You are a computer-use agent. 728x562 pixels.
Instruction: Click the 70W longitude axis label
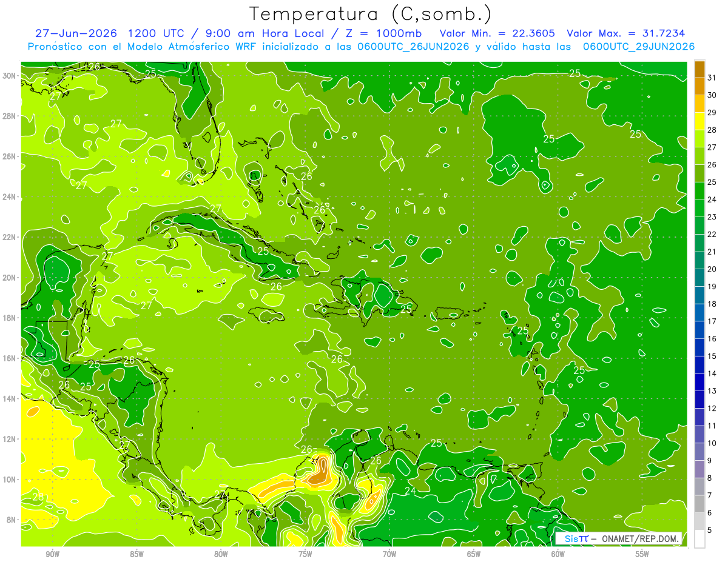pyautogui.click(x=389, y=555)
